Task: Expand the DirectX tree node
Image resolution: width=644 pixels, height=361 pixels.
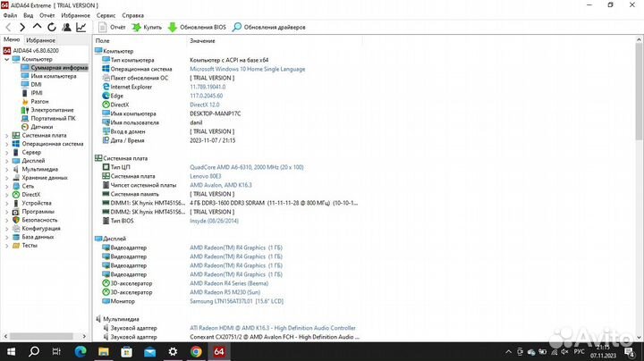Action: point(6,195)
